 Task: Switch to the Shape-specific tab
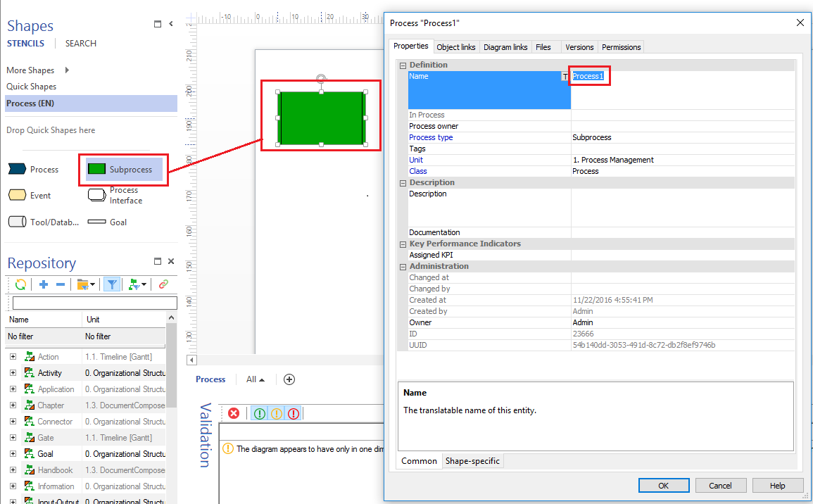(x=472, y=461)
